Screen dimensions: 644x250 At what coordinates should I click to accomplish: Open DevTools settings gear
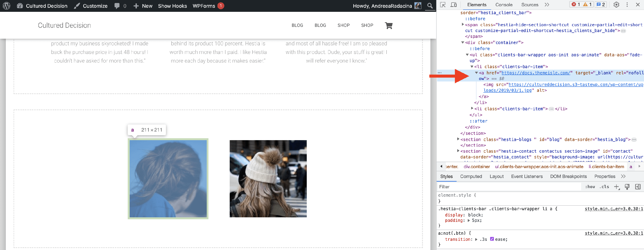[616, 5]
